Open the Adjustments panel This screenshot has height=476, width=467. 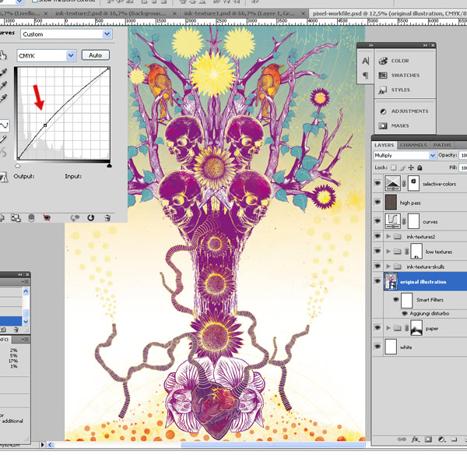pos(404,111)
